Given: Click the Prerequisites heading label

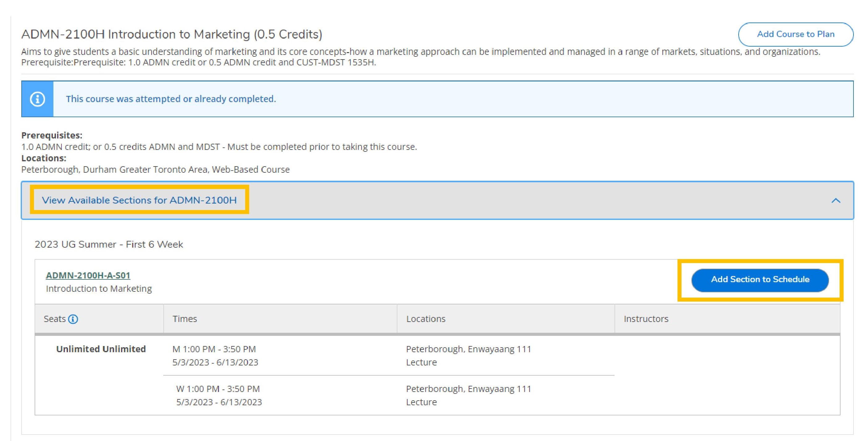Looking at the screenshot, I should tap(52, 135).
